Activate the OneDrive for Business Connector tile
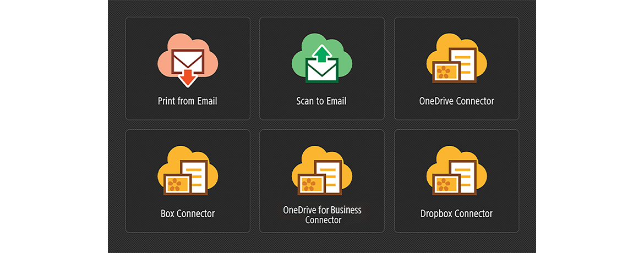Image resolution: width=644 pixels, height=253 pixels. click(x=322, y=181)
